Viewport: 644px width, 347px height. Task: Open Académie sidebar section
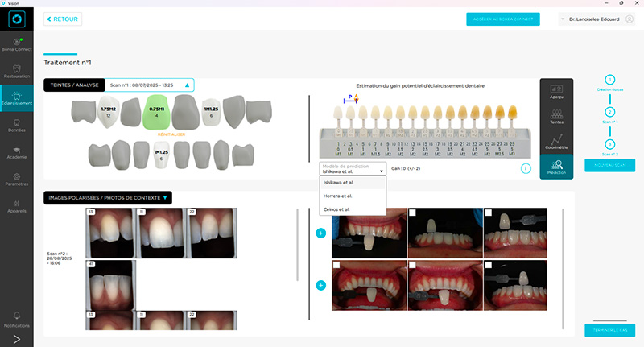pyautogui.click(x=16, y=152)
